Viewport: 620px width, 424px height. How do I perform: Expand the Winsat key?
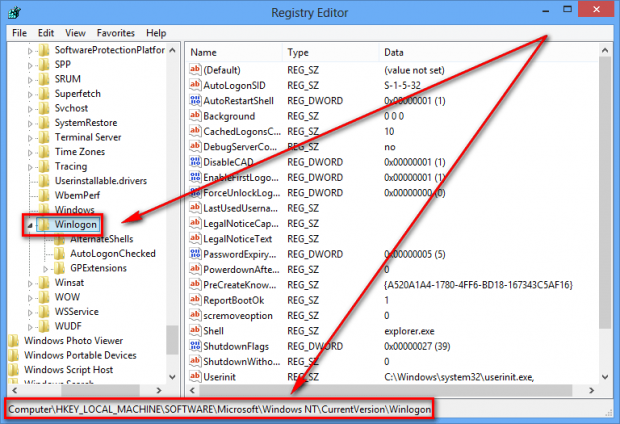pos(30,283)
